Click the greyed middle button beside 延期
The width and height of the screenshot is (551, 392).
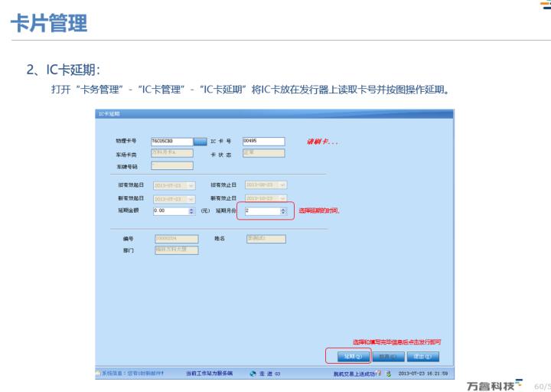tap(388, 357)
